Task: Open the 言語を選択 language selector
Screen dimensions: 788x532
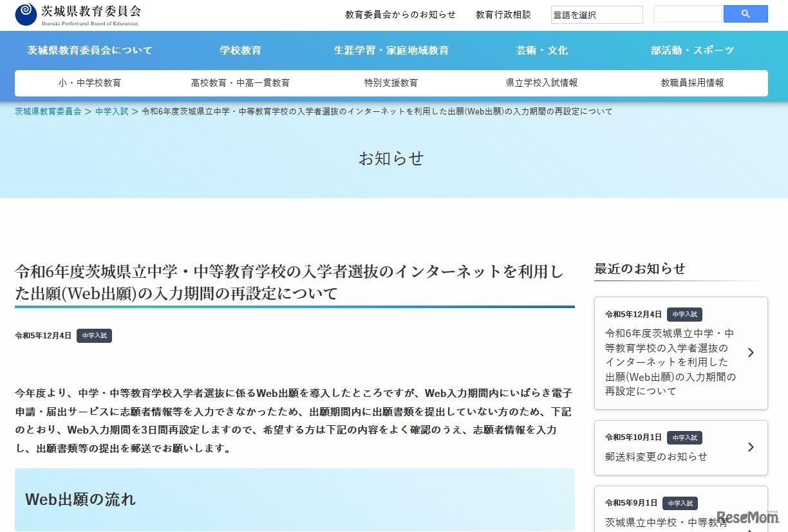Action: pyautogui.click(x=596, y=14)
